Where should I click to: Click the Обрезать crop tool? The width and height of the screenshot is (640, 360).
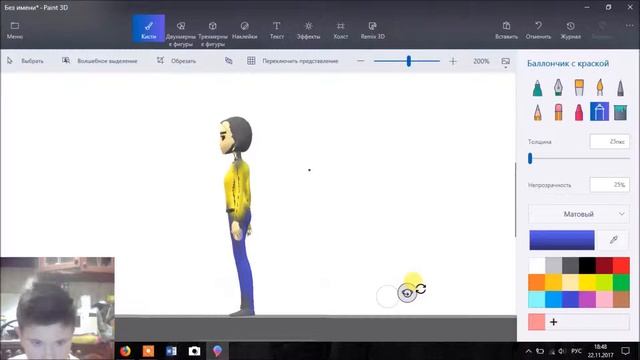(176, 61)
